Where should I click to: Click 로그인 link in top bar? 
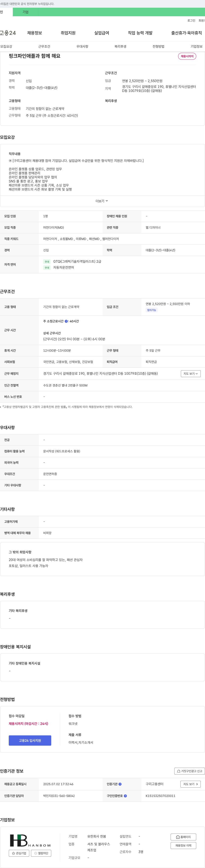click(191, 21)
